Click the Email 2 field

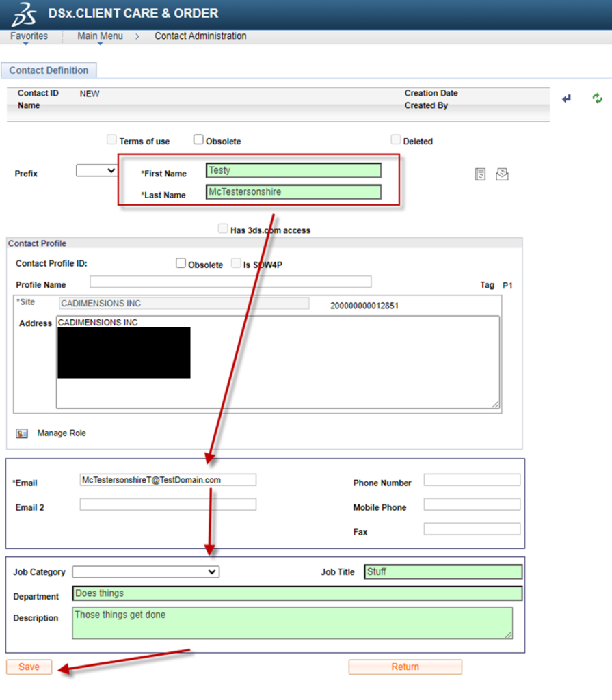point(168,504)
